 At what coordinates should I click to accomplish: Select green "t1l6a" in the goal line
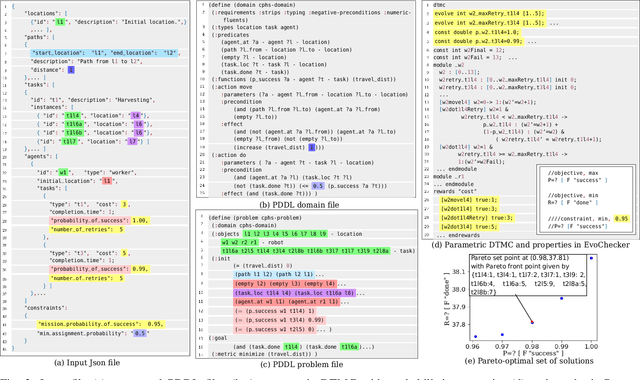coord(349,347)
